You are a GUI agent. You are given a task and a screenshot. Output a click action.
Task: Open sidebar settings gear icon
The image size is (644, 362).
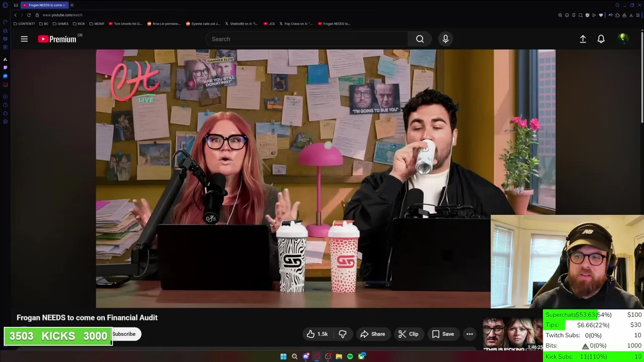(5, 121)
